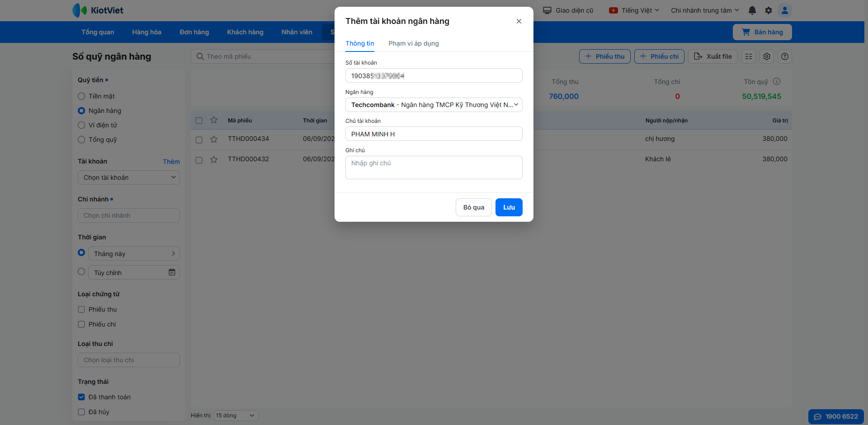
Task: Open the calendar icon in Tùy chỉnh
Action: point(172,272)
